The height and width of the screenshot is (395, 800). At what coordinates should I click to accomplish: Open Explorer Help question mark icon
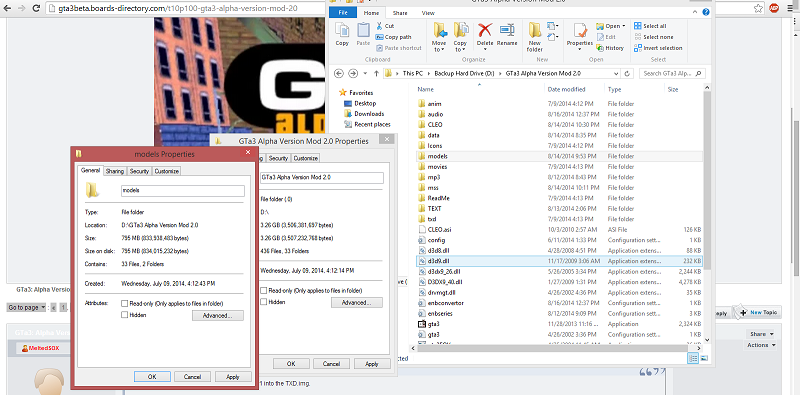tap(706, 13)
